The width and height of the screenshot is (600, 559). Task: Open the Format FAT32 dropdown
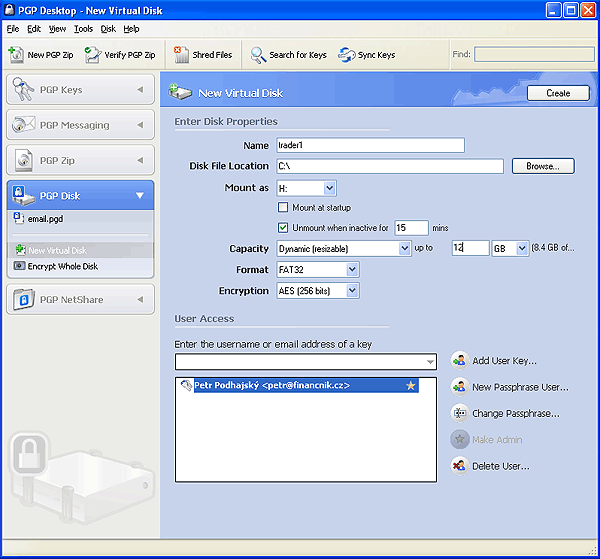(x=351, y=269)
